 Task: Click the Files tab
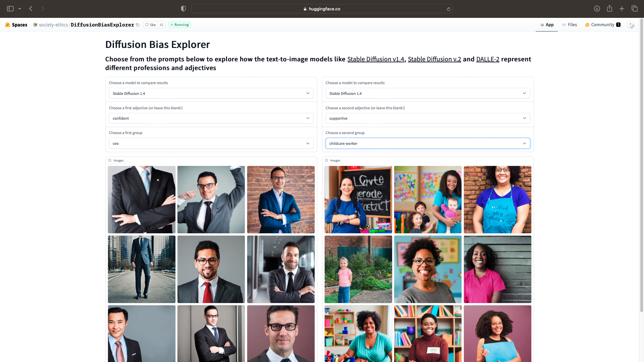(x=570, y=24)
